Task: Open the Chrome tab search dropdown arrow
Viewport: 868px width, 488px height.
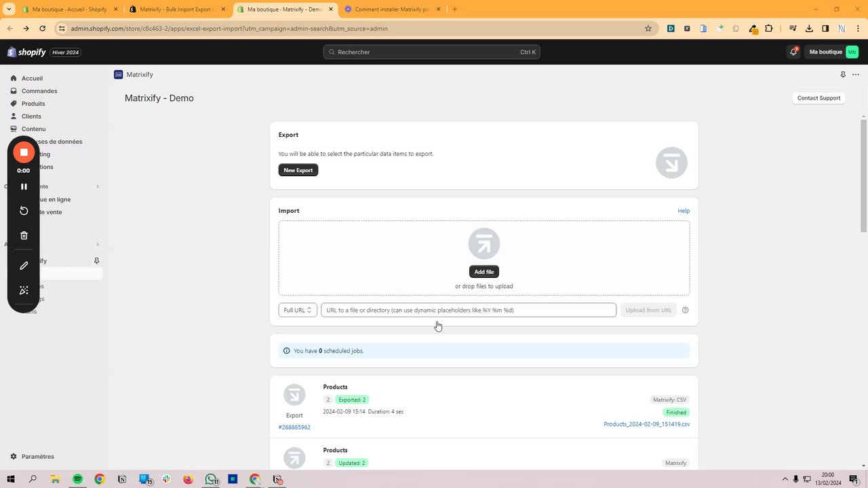Action: point(9,9)
